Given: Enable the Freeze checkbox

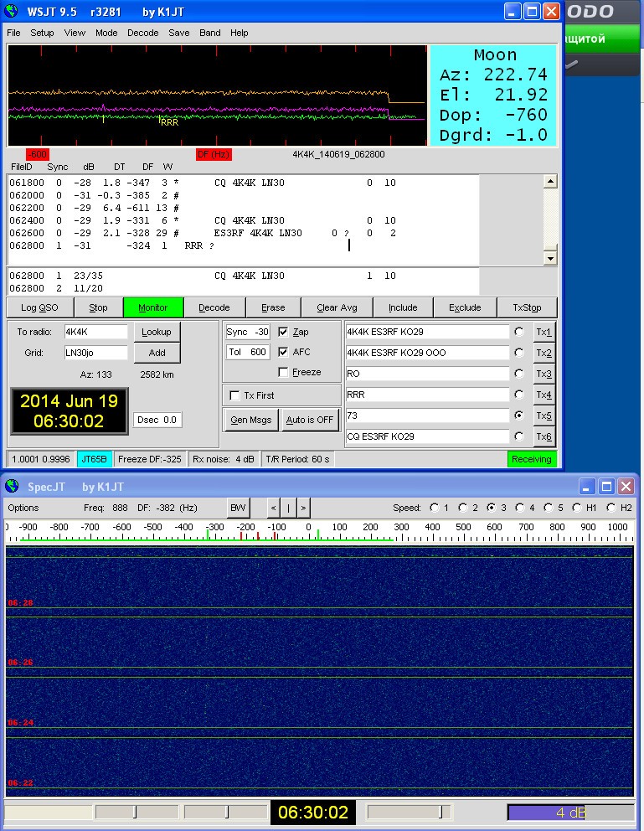Looking at the screenshot, I should [x=283, y=372].
